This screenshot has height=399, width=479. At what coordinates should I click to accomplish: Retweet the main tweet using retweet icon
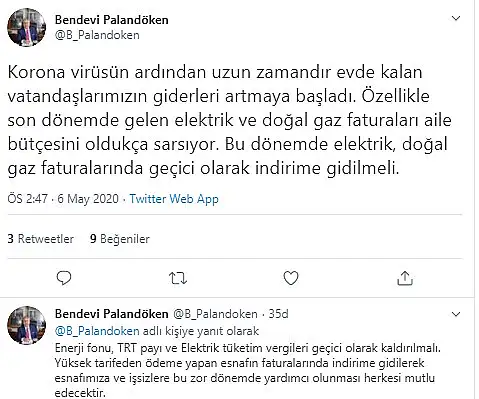(178, 278)
